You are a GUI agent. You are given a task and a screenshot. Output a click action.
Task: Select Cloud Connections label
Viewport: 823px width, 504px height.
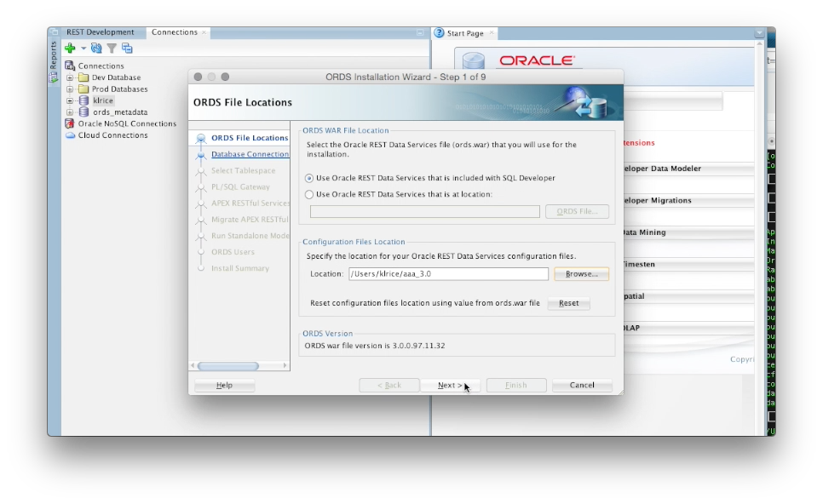(x=112, y=135)
